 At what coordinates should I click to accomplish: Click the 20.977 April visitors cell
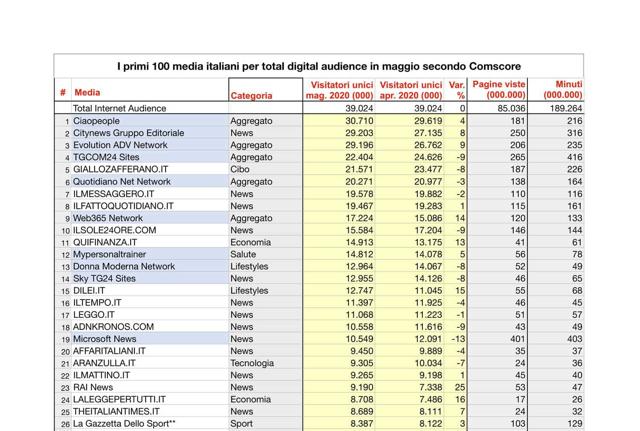point(428,182)
